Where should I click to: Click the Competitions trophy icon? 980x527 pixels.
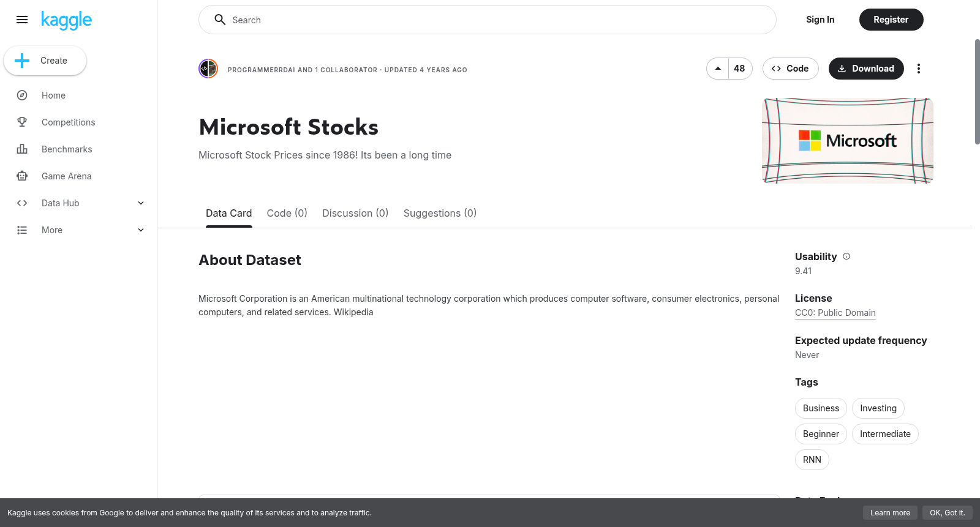22,122
